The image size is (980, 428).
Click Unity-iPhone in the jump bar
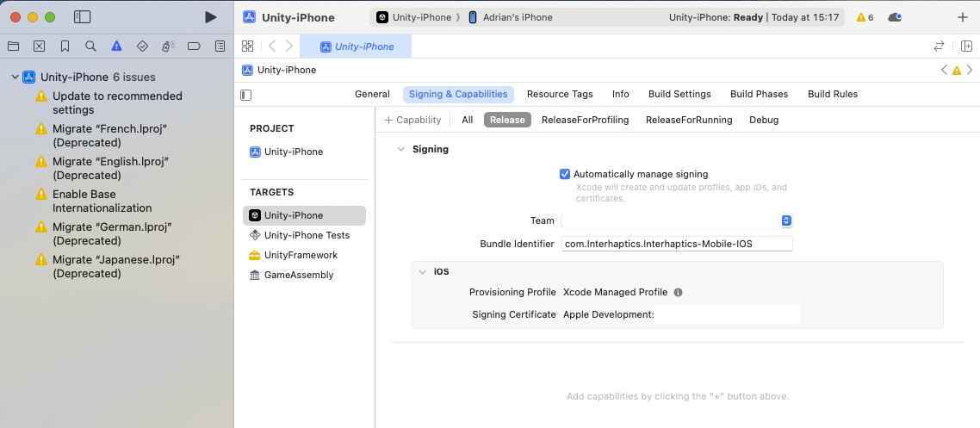click(279, 70)
